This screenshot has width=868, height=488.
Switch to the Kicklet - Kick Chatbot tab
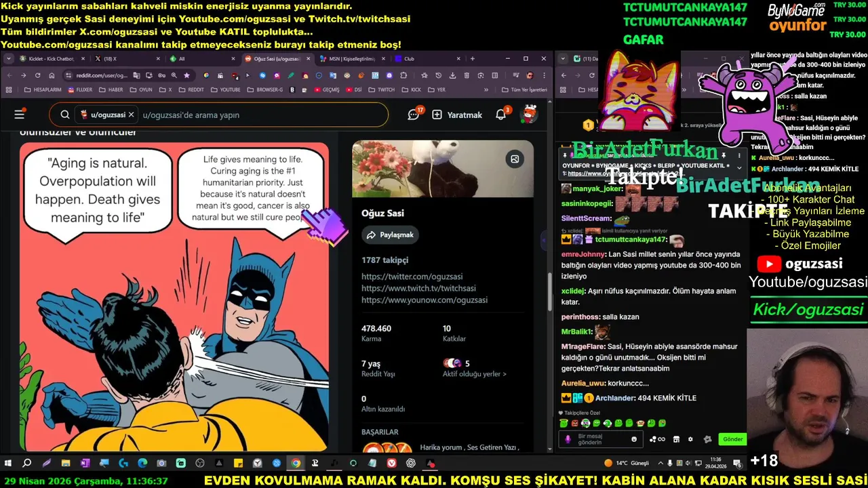coord(52,59)
